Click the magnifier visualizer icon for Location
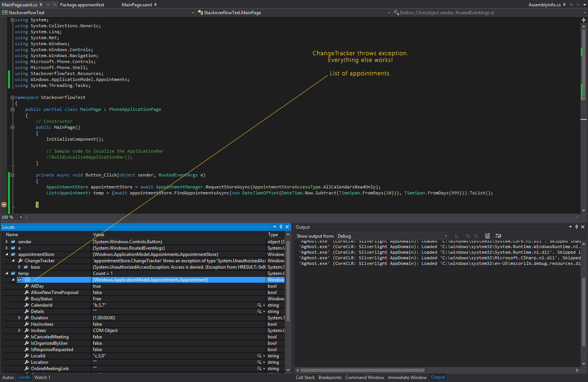The image size is (588, 382). tap(259, 362)
